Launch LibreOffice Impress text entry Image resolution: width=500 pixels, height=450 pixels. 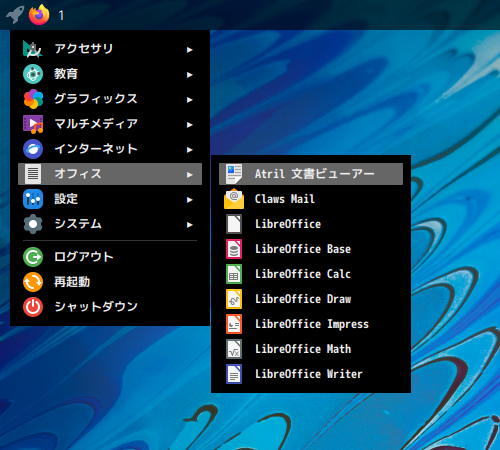pyautogui.click(x=312, y=324)
